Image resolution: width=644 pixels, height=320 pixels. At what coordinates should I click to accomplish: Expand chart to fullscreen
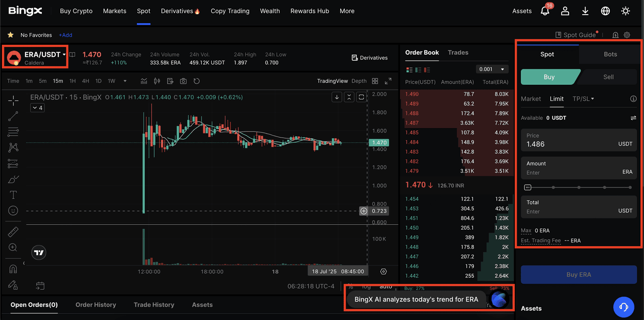coord(388,81)
